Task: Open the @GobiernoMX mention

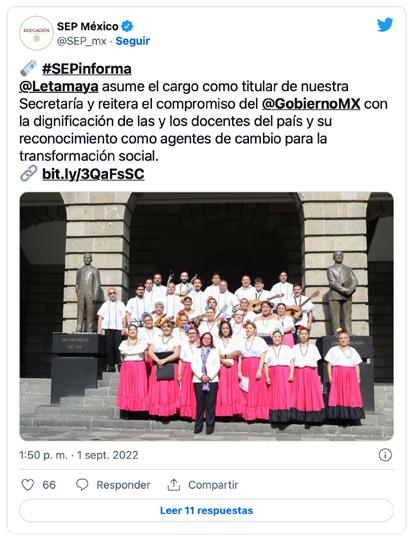Action: 311,104
